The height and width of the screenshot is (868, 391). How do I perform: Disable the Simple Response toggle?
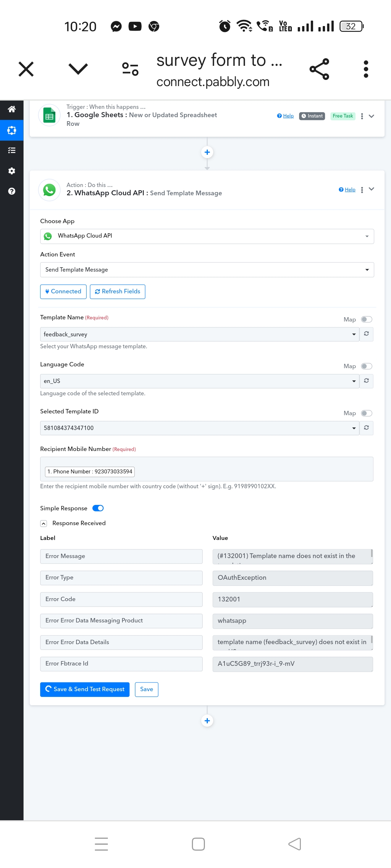[x=98, y=508]
